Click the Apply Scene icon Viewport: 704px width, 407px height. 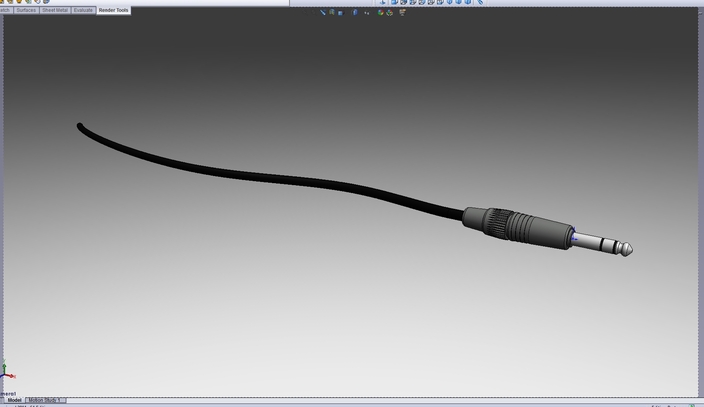[x=389, y=13]
